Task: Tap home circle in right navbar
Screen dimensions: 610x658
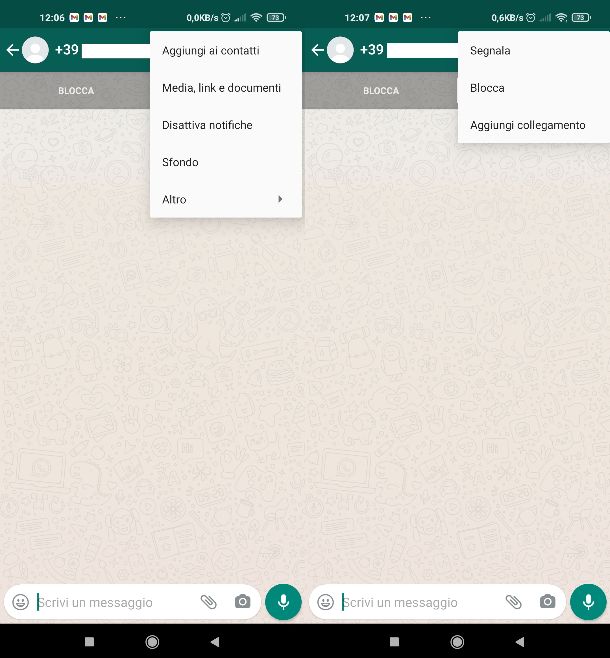Action: pos(457,642)
